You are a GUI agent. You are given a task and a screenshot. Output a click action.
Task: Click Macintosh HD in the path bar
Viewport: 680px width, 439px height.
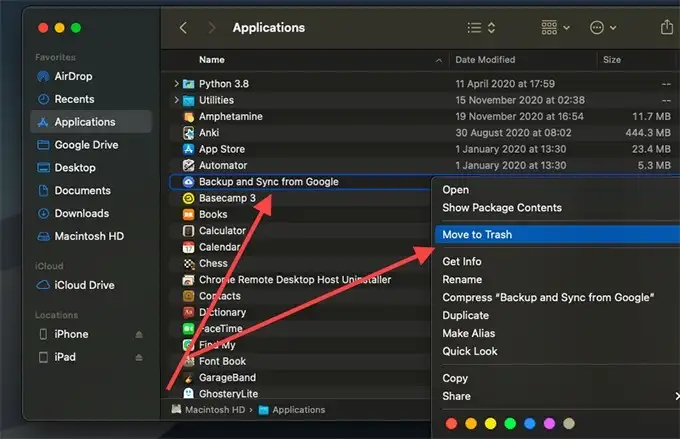tap(209, 410)
